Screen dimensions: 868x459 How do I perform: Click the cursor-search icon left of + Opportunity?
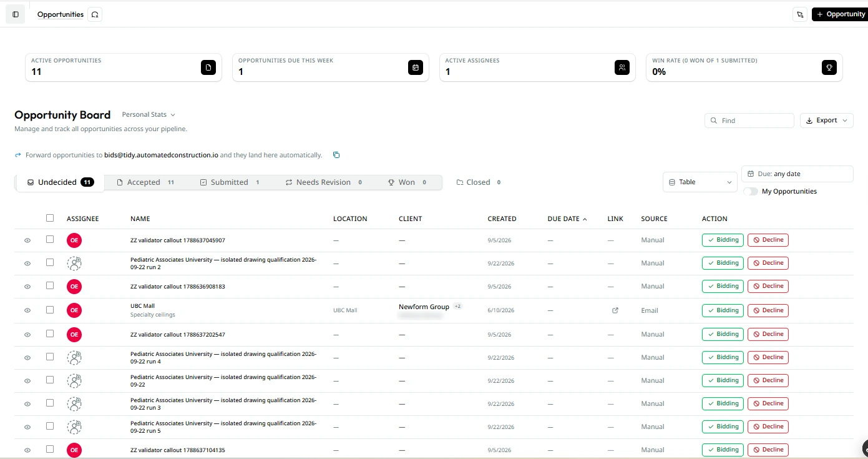click(800, 14)
